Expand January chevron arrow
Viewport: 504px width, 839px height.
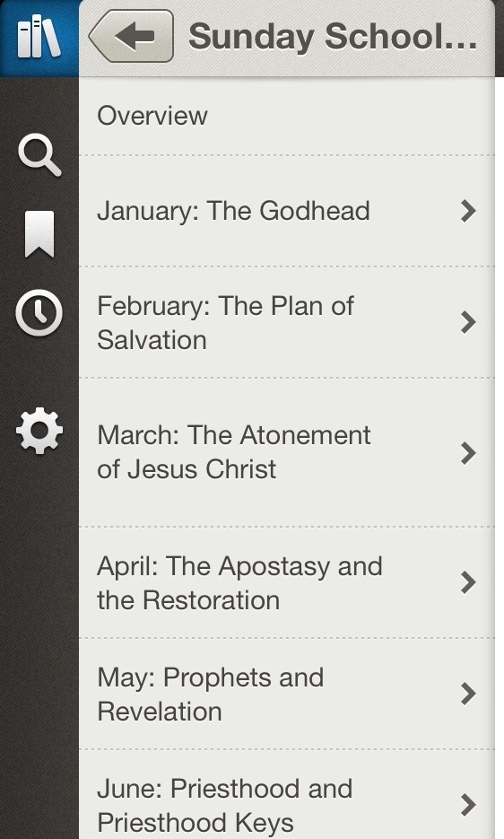pyautogui.click(x=468, y=211)
